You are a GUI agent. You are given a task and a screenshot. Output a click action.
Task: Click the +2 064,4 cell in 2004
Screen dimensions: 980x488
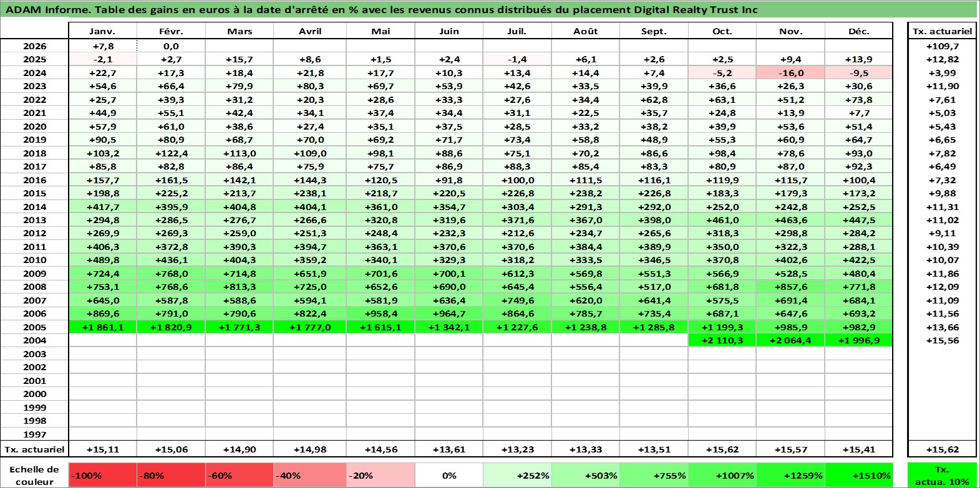point(790,340)
